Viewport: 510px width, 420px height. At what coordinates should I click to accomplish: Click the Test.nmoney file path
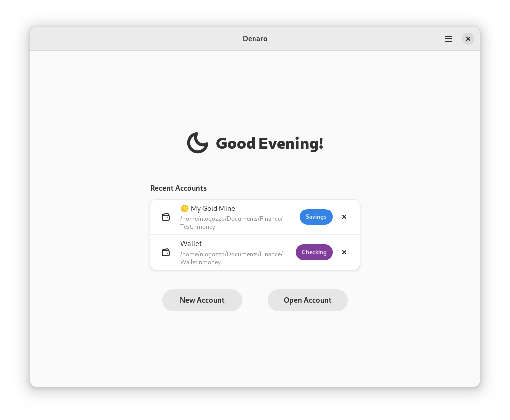231,222
